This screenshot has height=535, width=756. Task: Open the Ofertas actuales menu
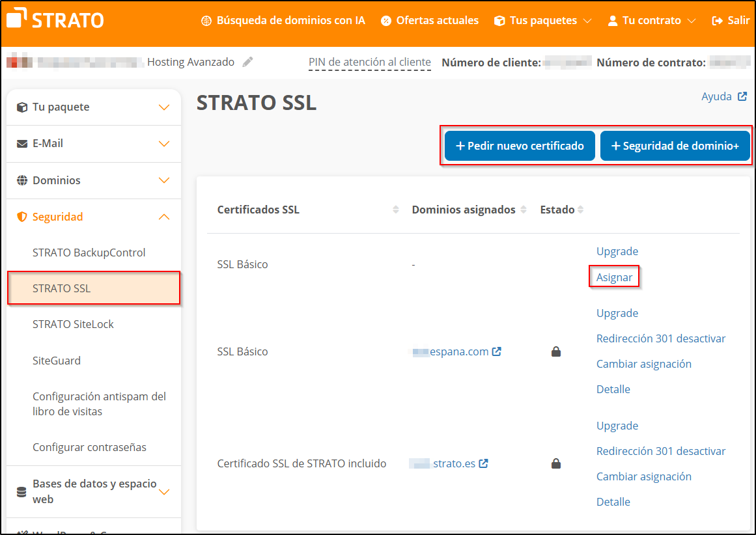click(x=429, y=20)
